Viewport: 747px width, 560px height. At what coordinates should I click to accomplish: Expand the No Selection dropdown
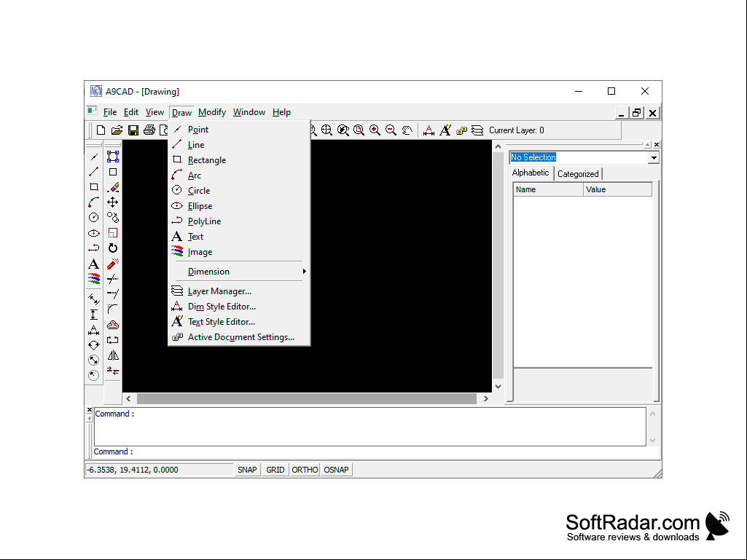[654, 157]
